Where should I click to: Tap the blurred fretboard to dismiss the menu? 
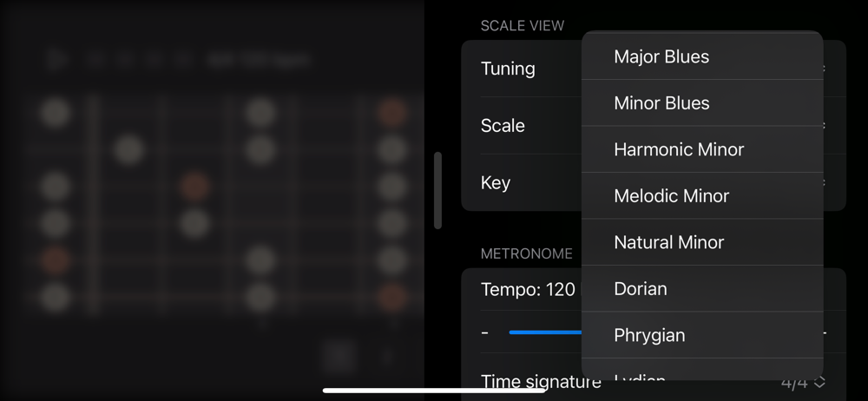(x=221, y=205)
